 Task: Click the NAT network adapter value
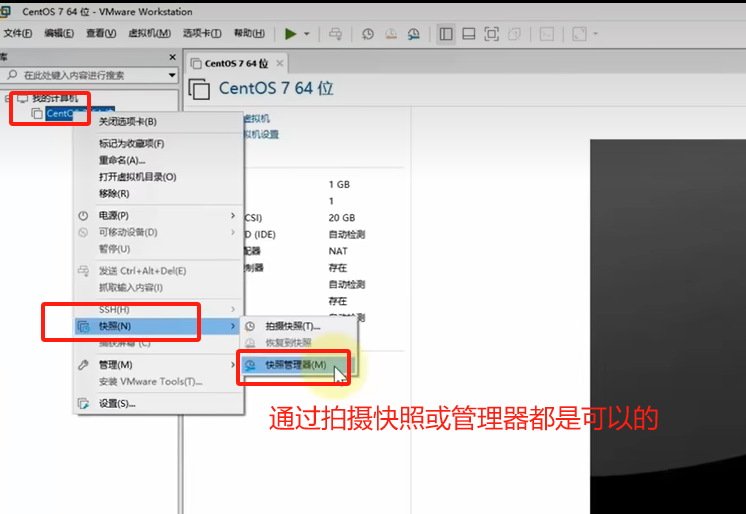[x=338, y=251]
